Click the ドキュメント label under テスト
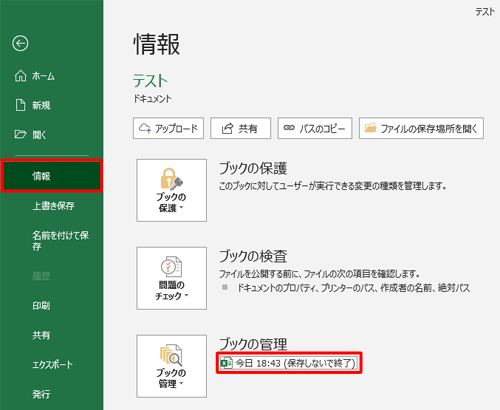Image resolution: width=500 pixels, height=410 pixels. click(152, 99)
